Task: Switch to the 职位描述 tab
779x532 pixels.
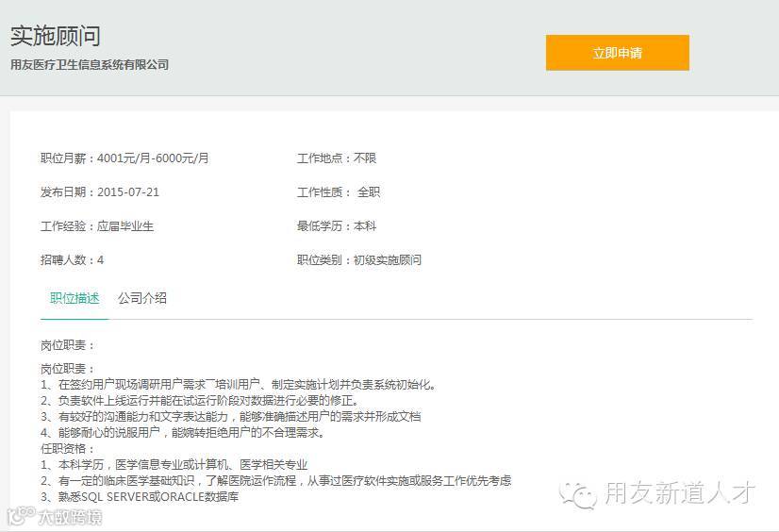Action: [75, 298]
